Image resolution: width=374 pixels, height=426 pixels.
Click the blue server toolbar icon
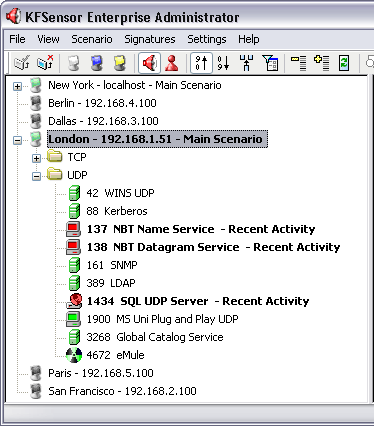[x=97, y=63]
